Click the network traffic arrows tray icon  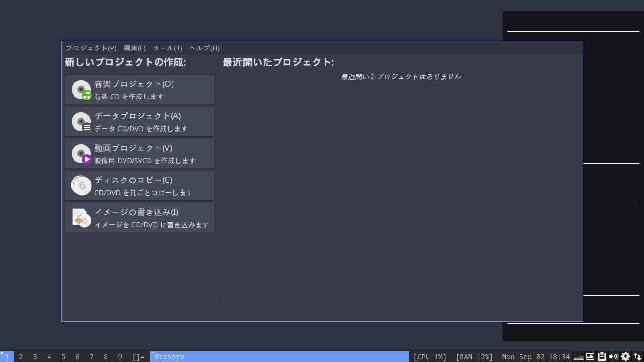pyautogui.click(x=637, y=356)
